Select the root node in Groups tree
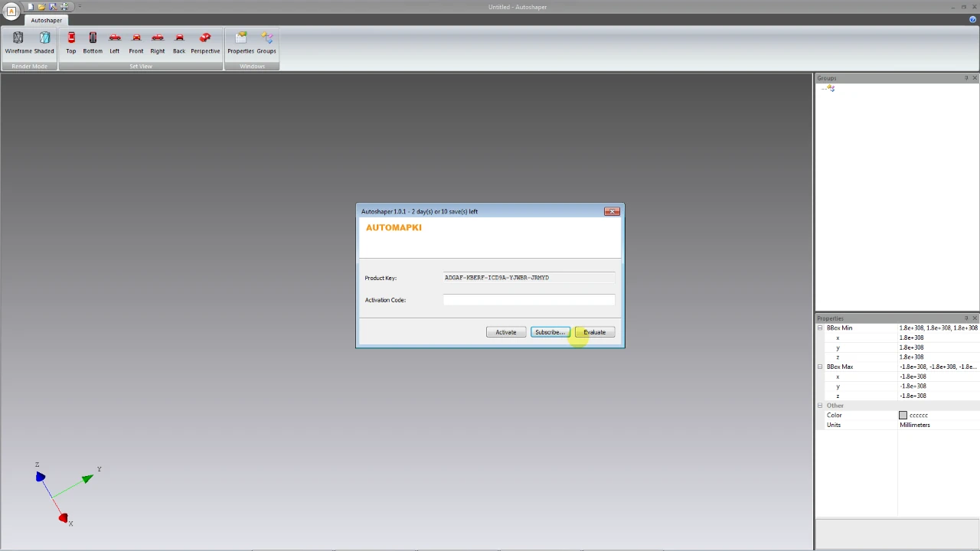Viewport: 980px width, 551px height. point(829,89)
